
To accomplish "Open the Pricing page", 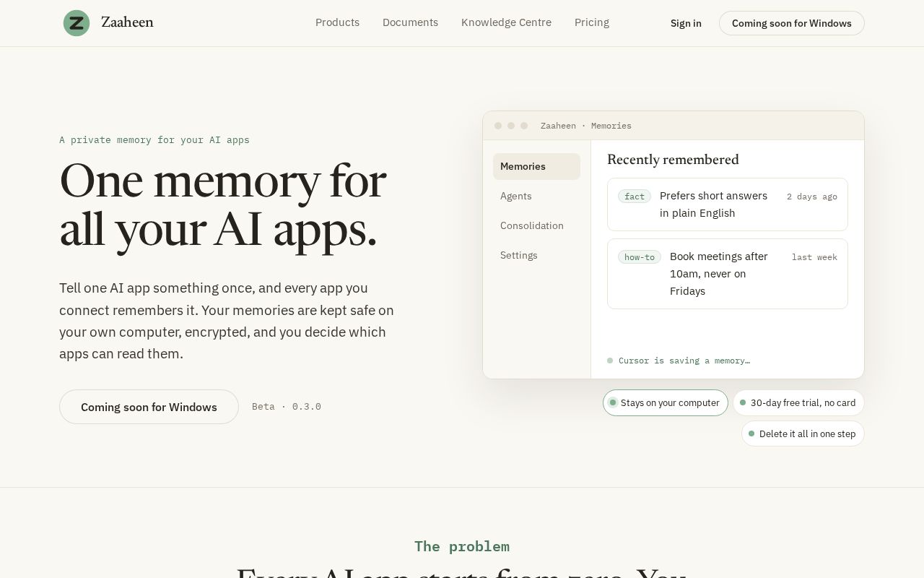I will coord(592,22).
